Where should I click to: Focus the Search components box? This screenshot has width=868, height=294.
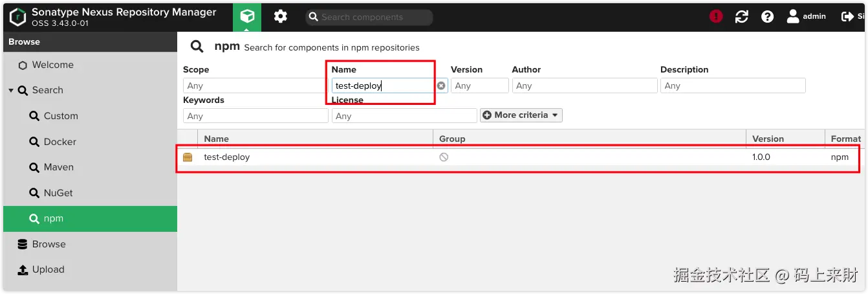(x=369, y=17)
